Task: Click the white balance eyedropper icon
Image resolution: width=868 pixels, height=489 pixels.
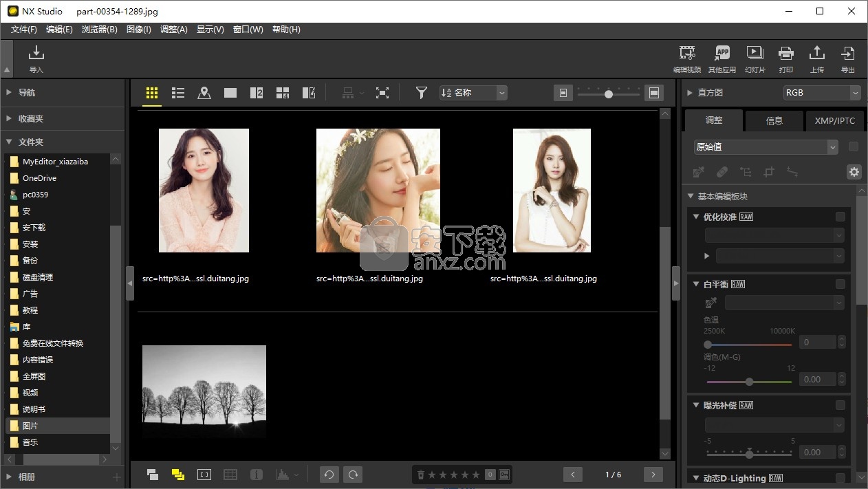Action: pyautogui.click(x=710, y=303)
